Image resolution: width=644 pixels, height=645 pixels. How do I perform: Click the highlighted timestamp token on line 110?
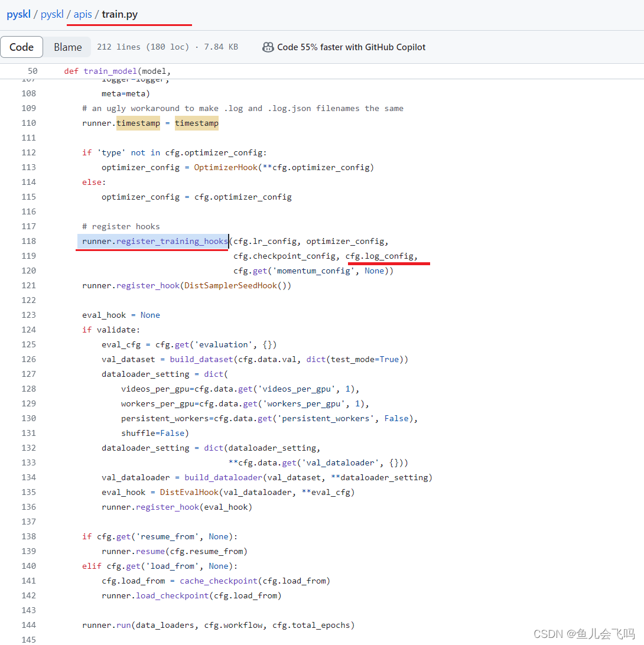(138, 123)
